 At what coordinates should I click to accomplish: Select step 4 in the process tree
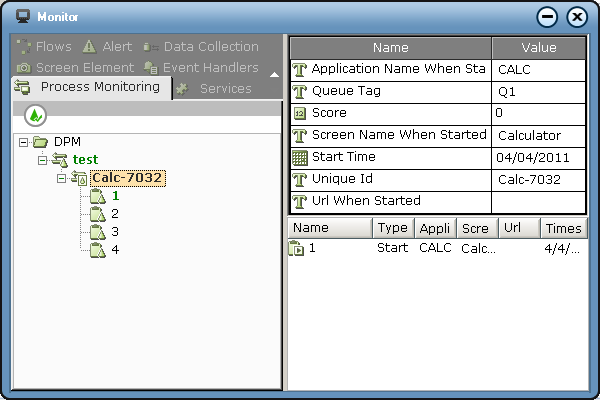pyautogui.click(x=115, y=249)
